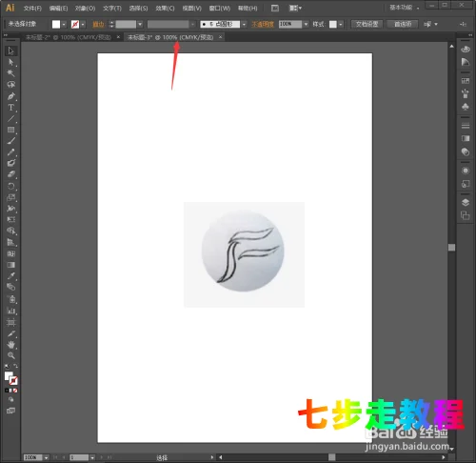
Task: Swap fill and stroke colors
Action: click(15, 366)
